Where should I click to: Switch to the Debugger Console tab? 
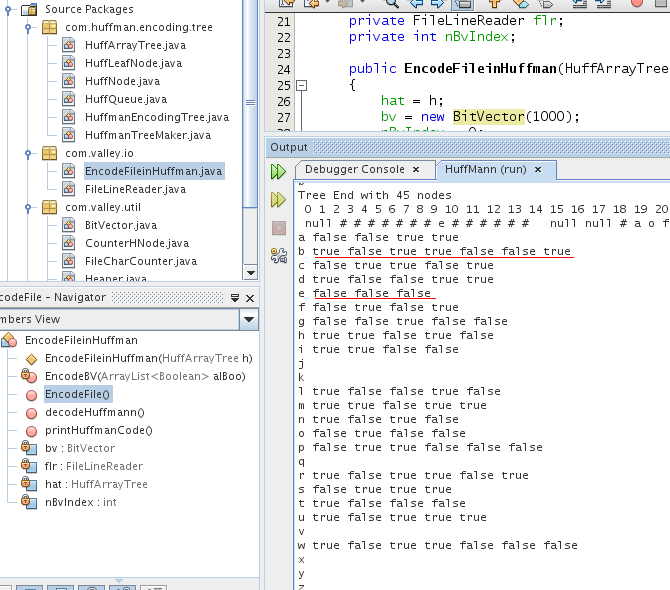click(x=355, y=169)
